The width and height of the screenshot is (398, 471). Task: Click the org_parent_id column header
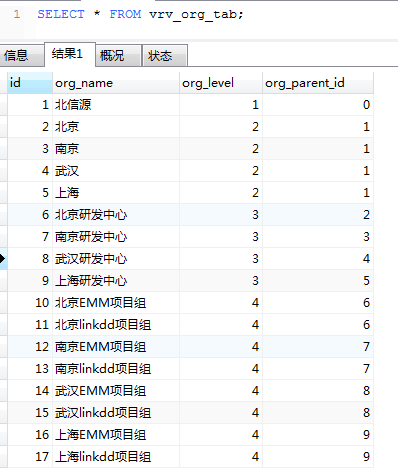(x=318, y=83)
